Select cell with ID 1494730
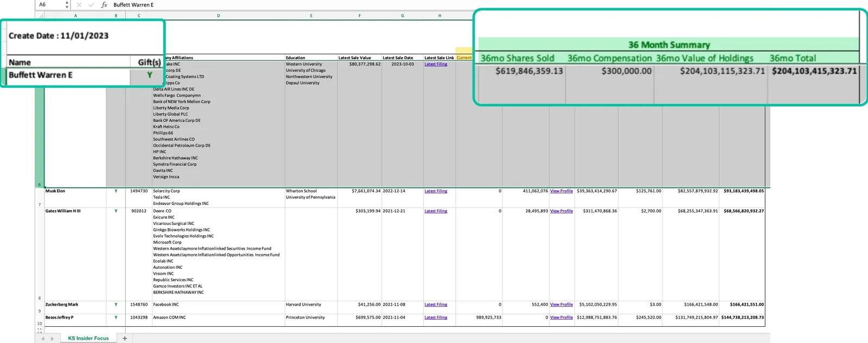Image resolution: width=868 pixels, height=343 pixels. (139, 198)
